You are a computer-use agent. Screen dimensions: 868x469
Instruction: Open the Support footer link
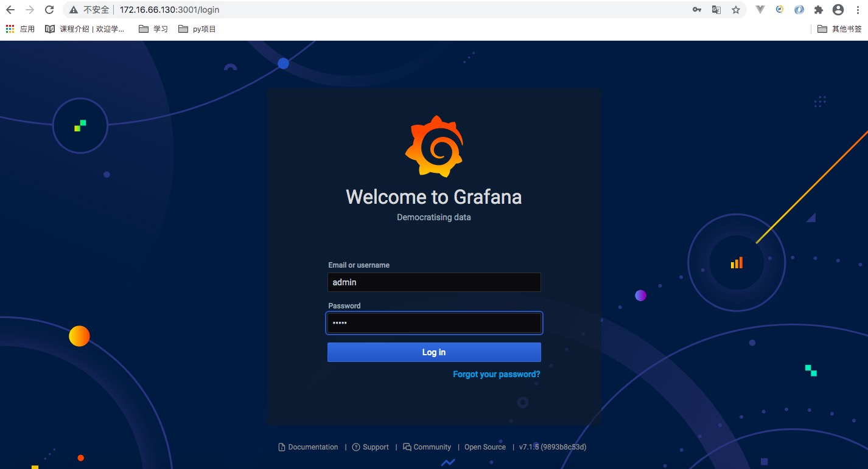(x=371, y=447)
